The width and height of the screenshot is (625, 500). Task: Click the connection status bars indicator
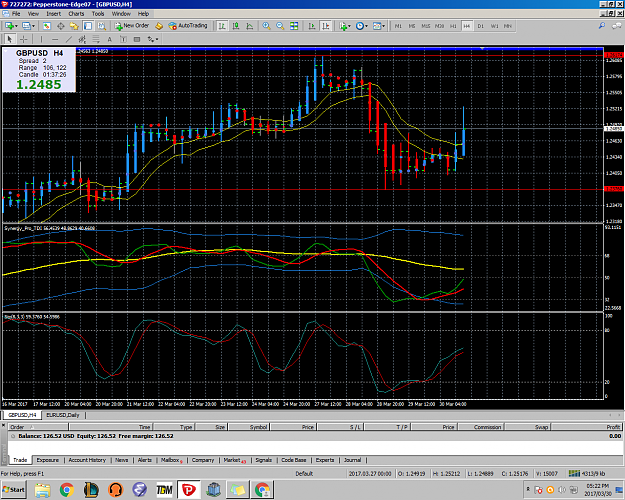point(574,473)
